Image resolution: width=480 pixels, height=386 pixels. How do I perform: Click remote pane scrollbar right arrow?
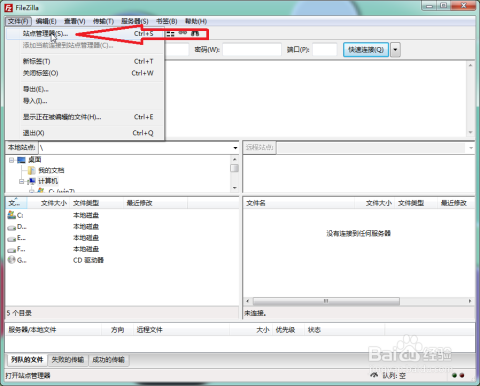point(470,301)
